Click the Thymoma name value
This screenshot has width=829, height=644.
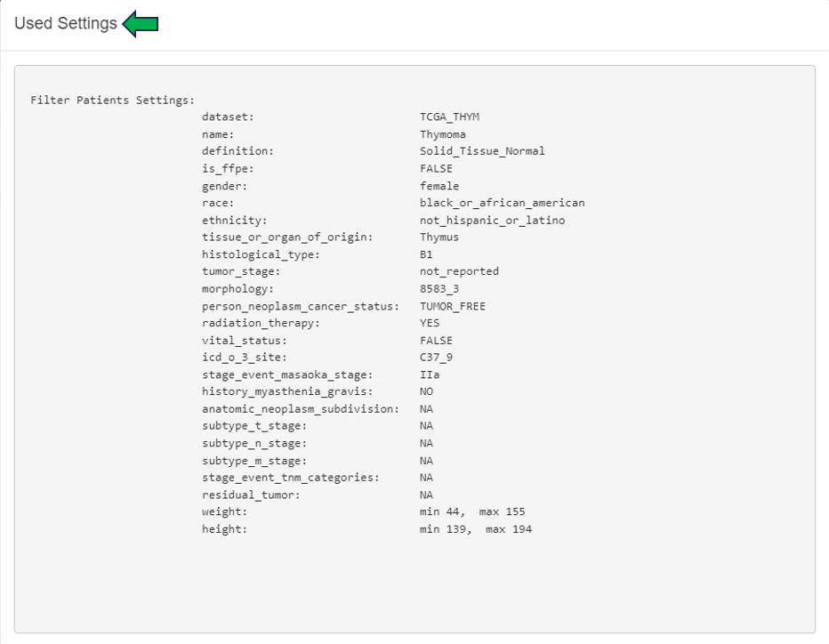(x=442, y=134)
